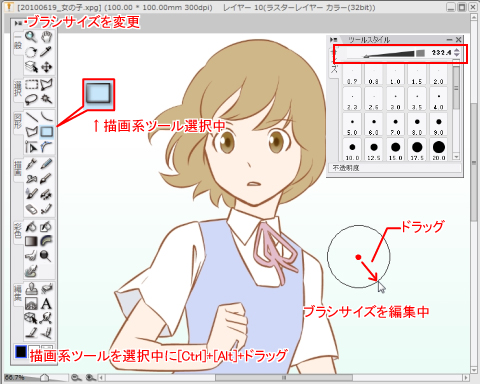Image resolution: width=480 pixels, height=384 pixels.
Task: Open the Tool Style panel menu arrow
Action: (333, 40)
